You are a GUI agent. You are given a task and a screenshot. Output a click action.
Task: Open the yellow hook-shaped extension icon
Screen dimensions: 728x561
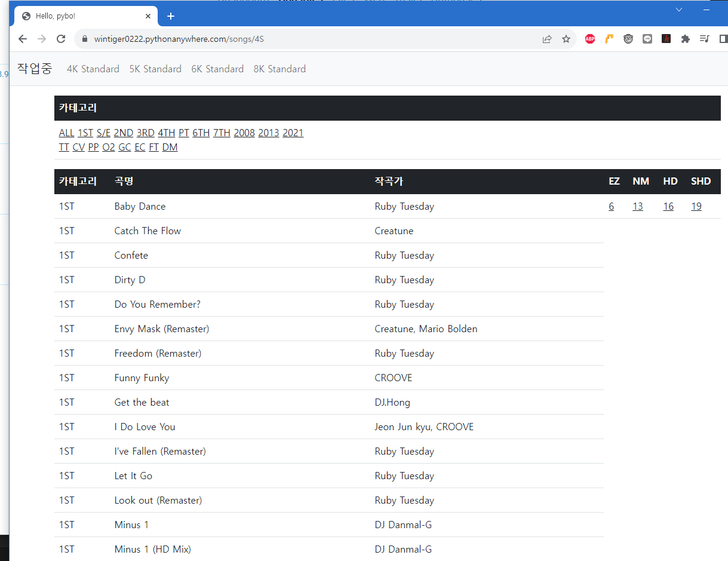point(609,39)
